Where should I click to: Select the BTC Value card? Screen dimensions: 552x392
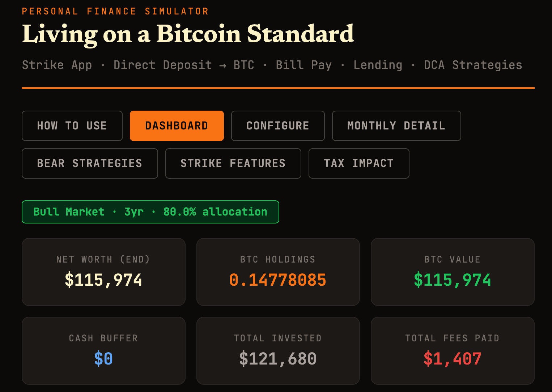coord(453,272)
